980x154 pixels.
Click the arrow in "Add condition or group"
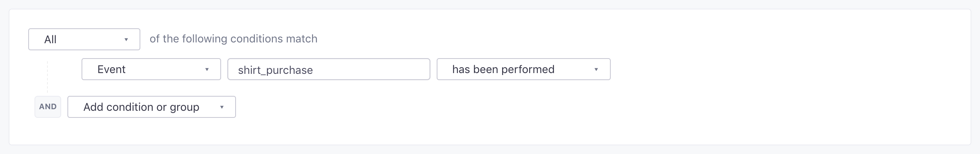[x=222, y=107]
